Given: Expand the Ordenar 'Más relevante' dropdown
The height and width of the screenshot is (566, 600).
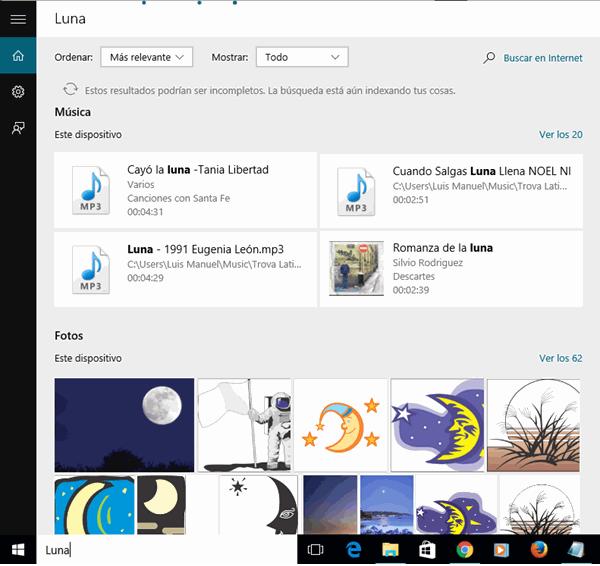Looking at the screenshot, I should (146, 58).
